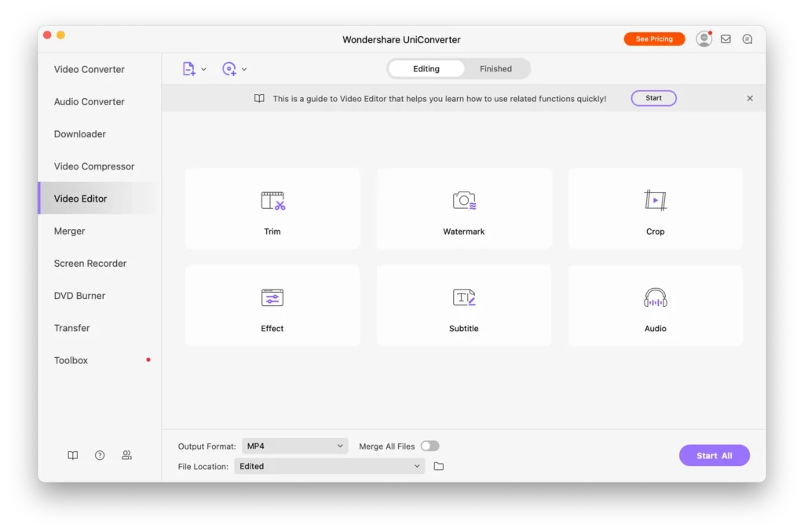The image size is (804, 532).
Task: Launch the Effect sliders icon
Action: click(272, 297)
